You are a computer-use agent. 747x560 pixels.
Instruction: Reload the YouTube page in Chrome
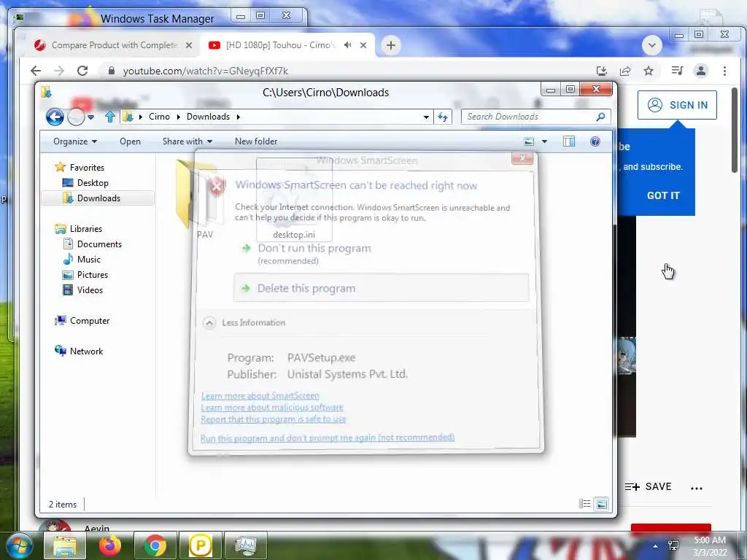[82, 71]
